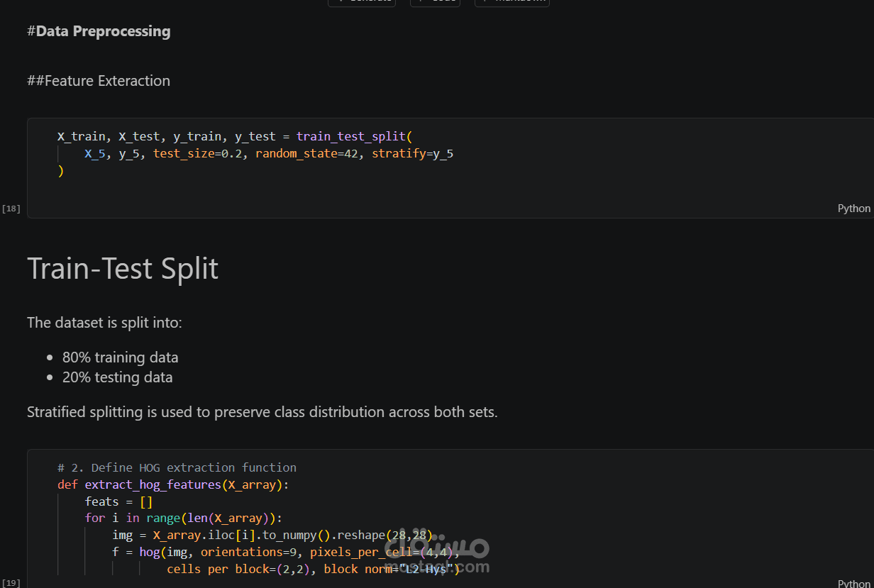Click the stratify=y_5 argument
The width and height of the screenshot is (874, 588).
pyautogui.click(x=412, y=153)
